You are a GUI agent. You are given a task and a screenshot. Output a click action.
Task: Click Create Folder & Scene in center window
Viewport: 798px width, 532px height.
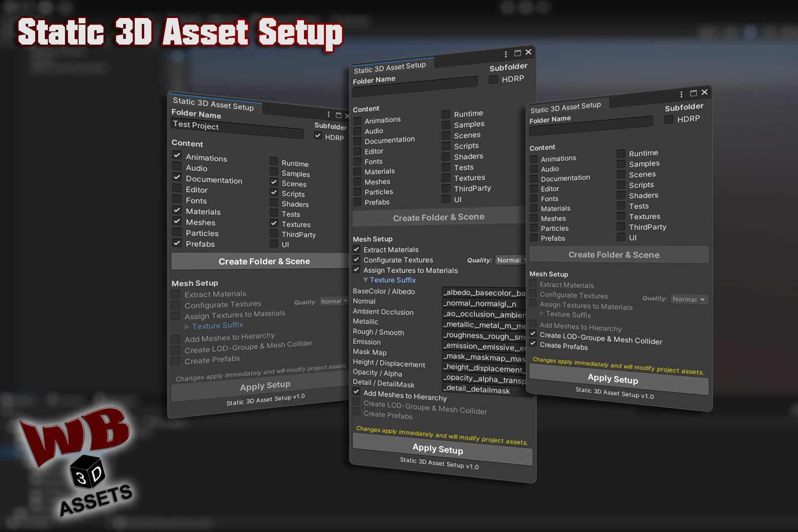pos(438,217)
